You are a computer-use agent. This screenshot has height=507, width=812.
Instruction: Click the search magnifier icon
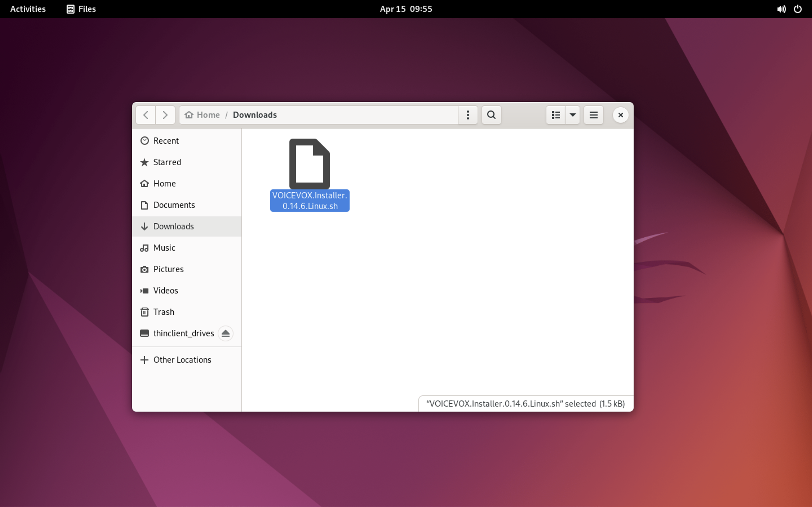pyautogui.click(x=491, y=115)
